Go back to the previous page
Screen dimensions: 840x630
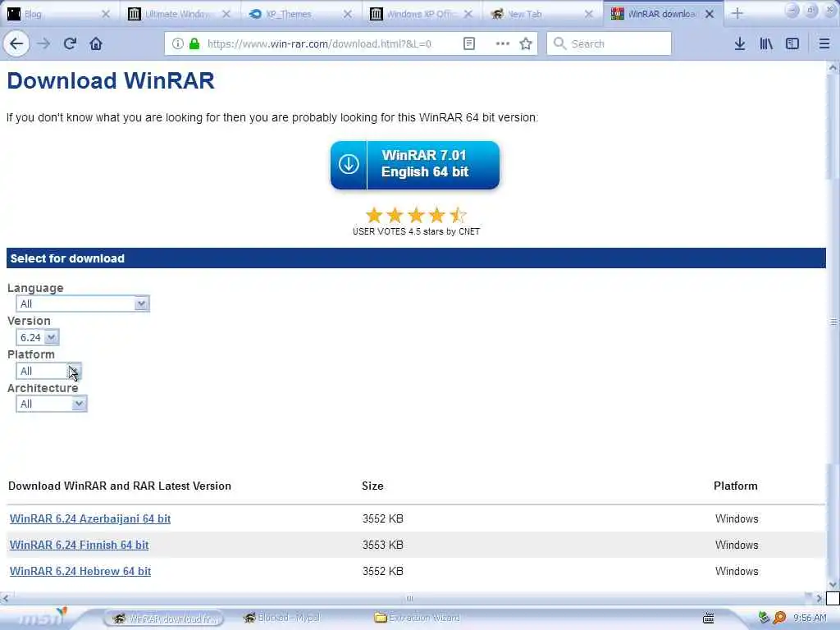16,43
